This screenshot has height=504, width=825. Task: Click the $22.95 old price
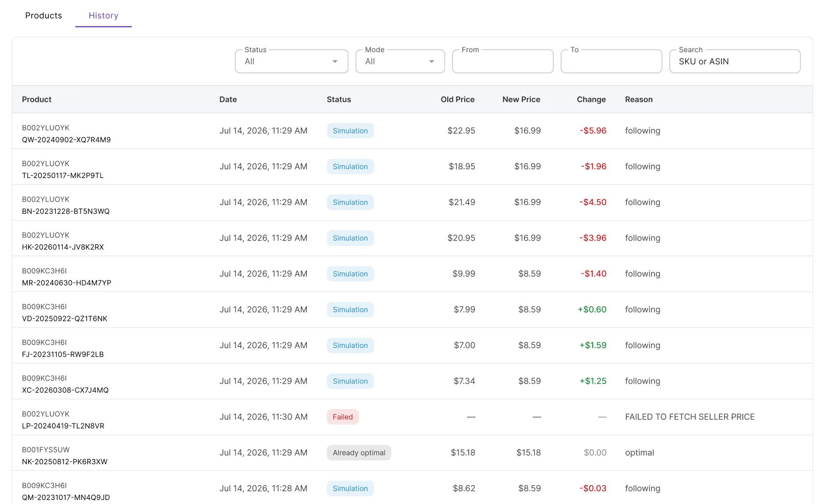[462, 131]
